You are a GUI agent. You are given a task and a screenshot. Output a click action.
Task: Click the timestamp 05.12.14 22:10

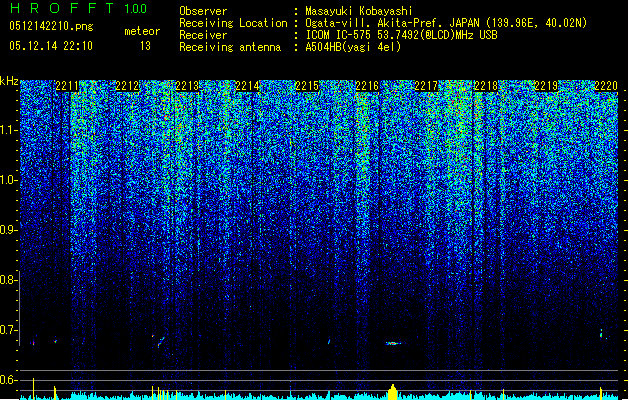[51, 46]
